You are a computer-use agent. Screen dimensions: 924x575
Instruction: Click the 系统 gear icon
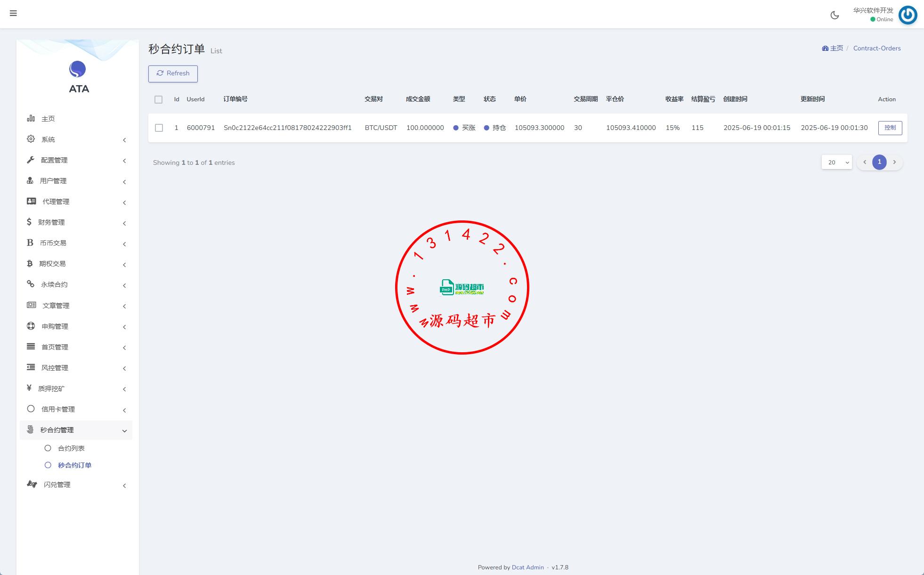tap(31, 139)
